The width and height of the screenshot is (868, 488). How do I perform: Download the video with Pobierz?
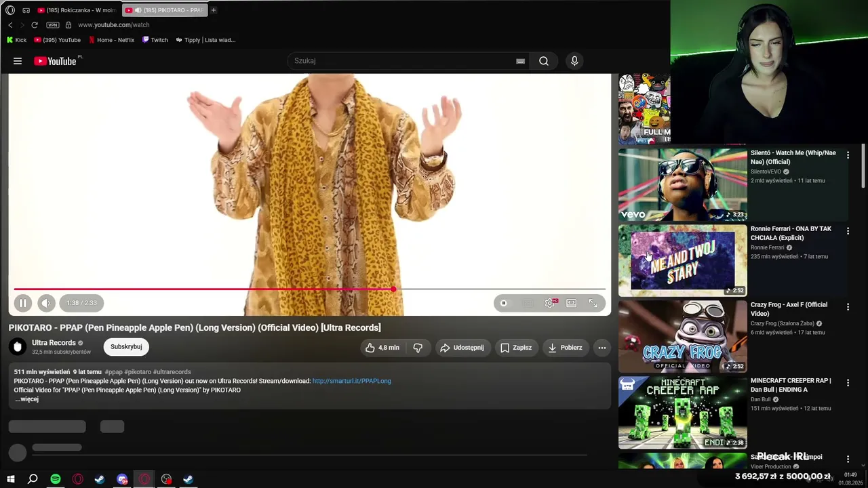pos(566,348)
